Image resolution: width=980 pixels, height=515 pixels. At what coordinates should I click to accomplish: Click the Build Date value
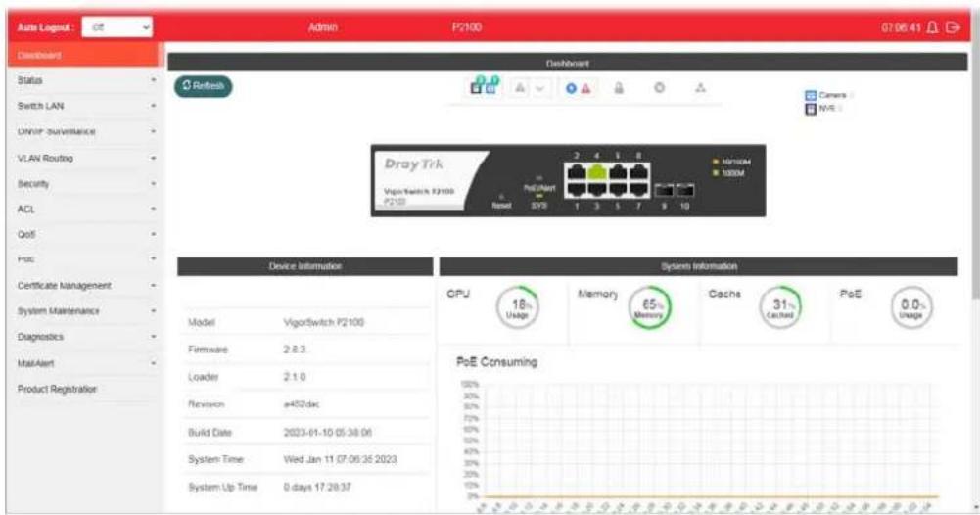pyautogui.click(x=328, y=432)
